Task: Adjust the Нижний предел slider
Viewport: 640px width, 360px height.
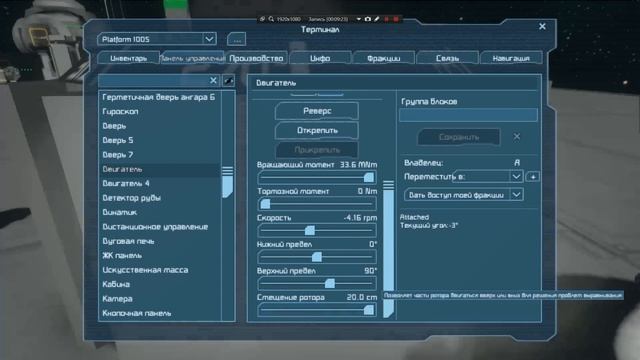Action: tap(317, 257)
